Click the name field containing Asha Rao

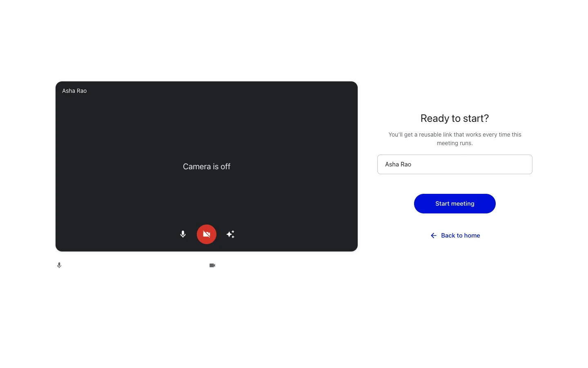coord(455,164)
